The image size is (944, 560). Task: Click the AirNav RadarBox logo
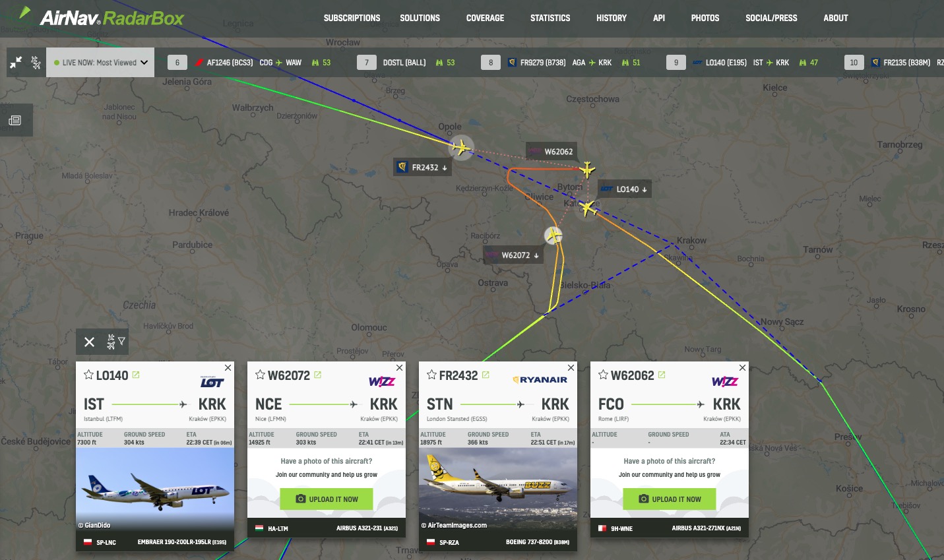[x=101, y=16]
